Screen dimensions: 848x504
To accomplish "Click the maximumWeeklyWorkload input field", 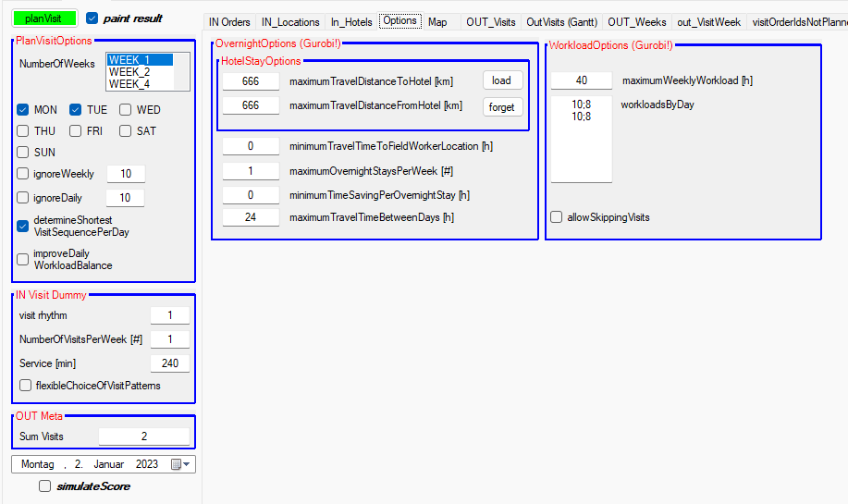I will tap(581, 80).
